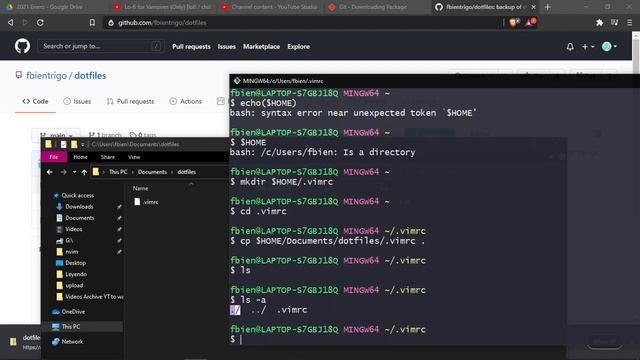This screenshot has width=640, height=360.
Task: Switch to the Channel content YouTube Studio tab
Action: pos(270,7)
